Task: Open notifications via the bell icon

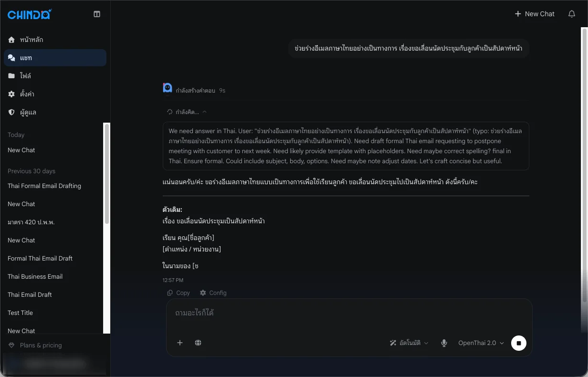Action: click(x=571, y=14)
